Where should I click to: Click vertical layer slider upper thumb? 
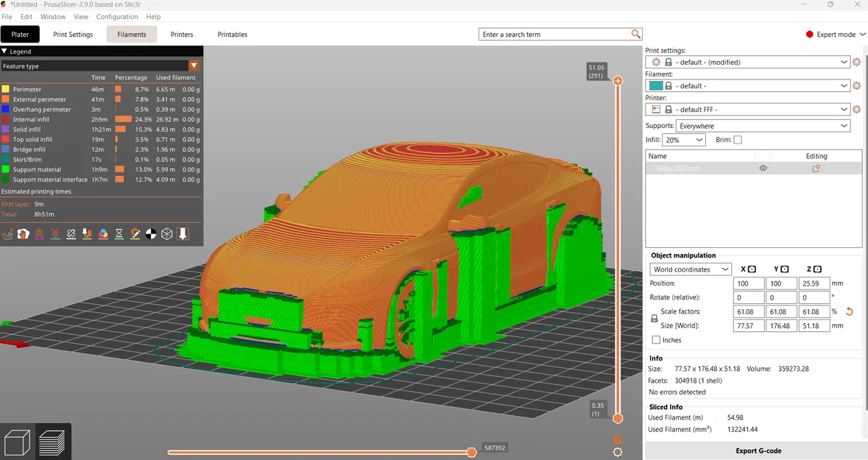pyautogui.click(x=618, y=81)
